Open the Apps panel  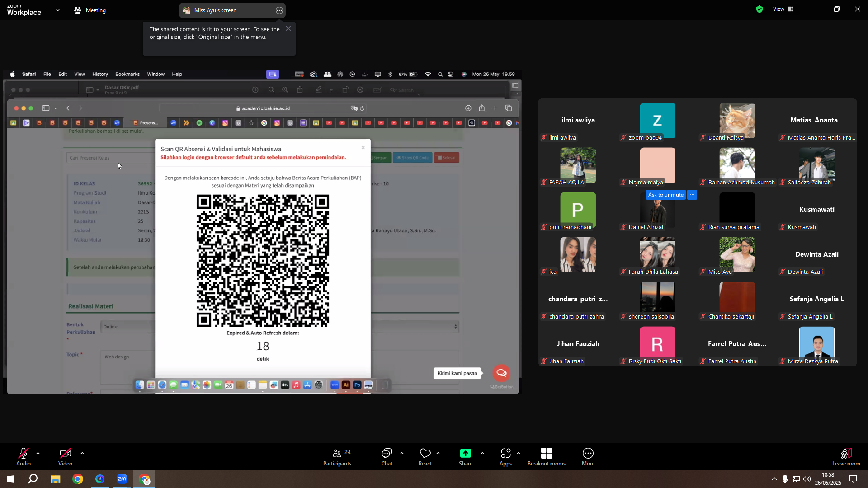[505, 456]
